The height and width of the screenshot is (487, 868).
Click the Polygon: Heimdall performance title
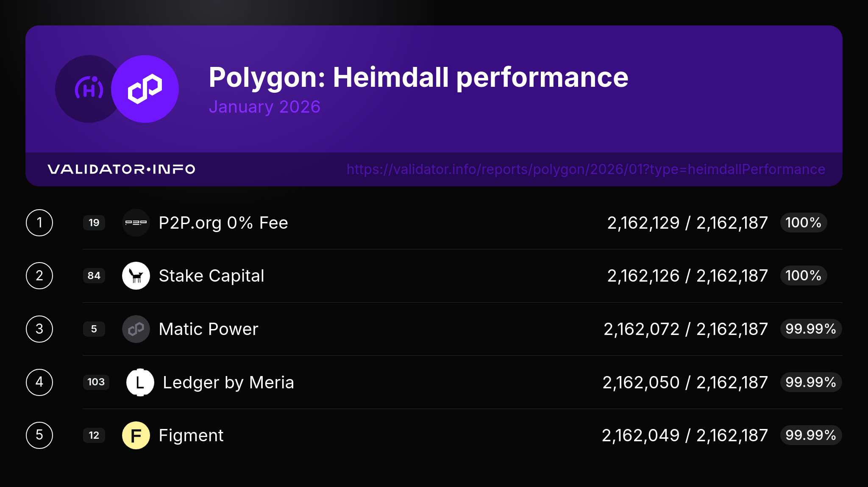tap(418, 77)
